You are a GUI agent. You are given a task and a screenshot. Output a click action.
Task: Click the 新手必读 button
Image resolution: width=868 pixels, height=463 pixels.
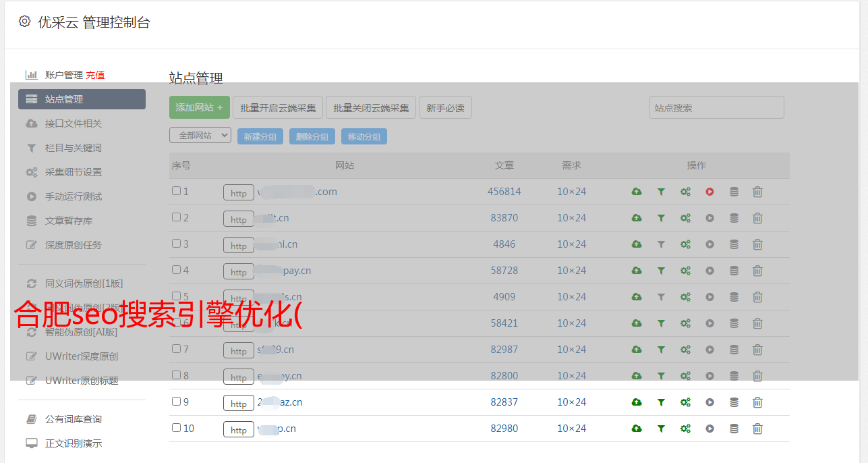coord(445,107)
